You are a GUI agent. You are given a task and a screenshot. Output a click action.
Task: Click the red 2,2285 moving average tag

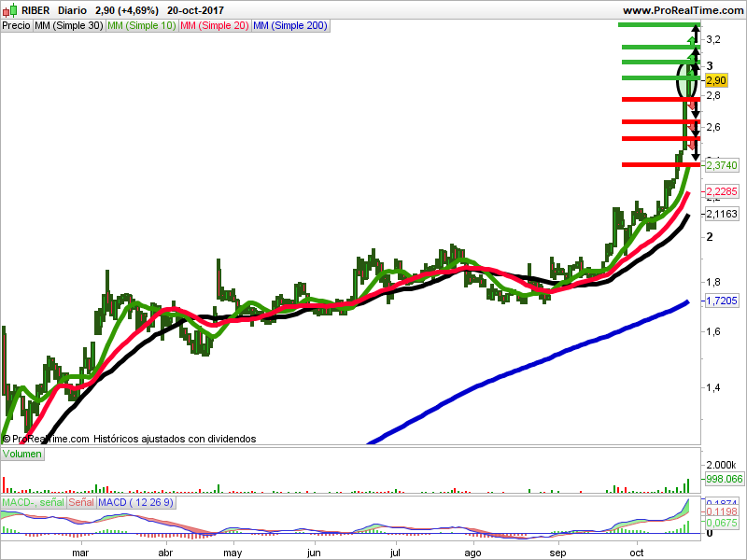722,191
